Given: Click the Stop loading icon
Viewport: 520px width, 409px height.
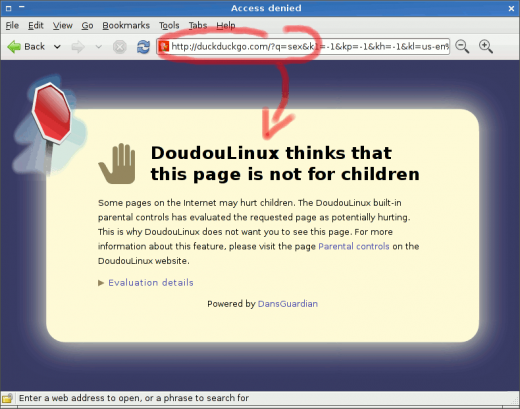Looking at the screenshot, I should click(120, 47).
